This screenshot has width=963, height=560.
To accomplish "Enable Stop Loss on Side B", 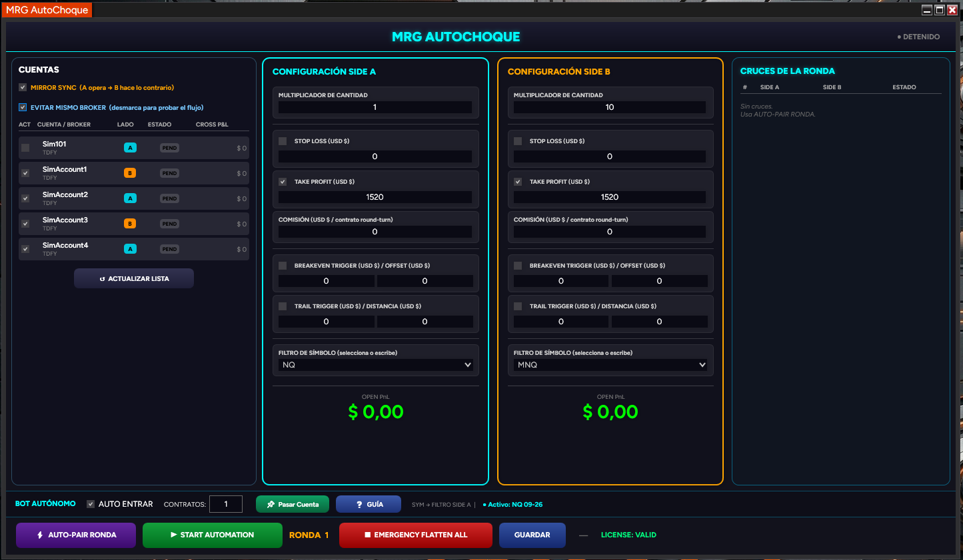I will coord(518,141).
